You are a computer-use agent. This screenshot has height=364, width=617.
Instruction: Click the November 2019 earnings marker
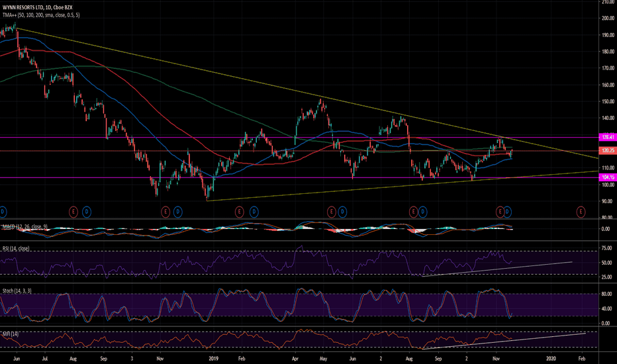pyautogui.click(x=500, y=212)
